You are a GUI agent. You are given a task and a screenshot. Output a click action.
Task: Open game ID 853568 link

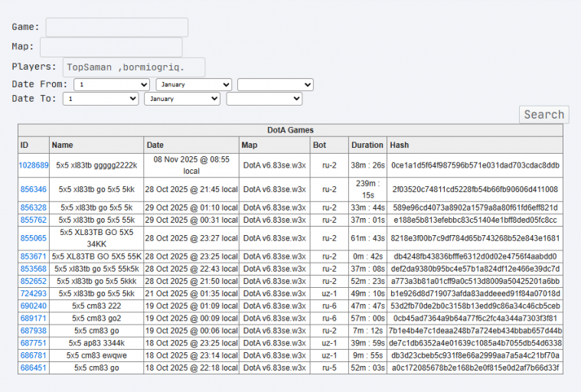point(34,269)
